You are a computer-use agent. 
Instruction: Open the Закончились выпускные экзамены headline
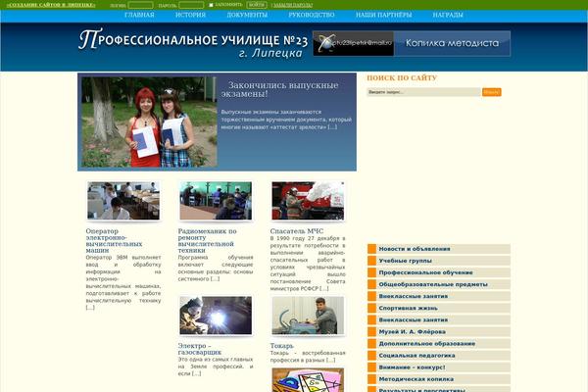[279, 89]
